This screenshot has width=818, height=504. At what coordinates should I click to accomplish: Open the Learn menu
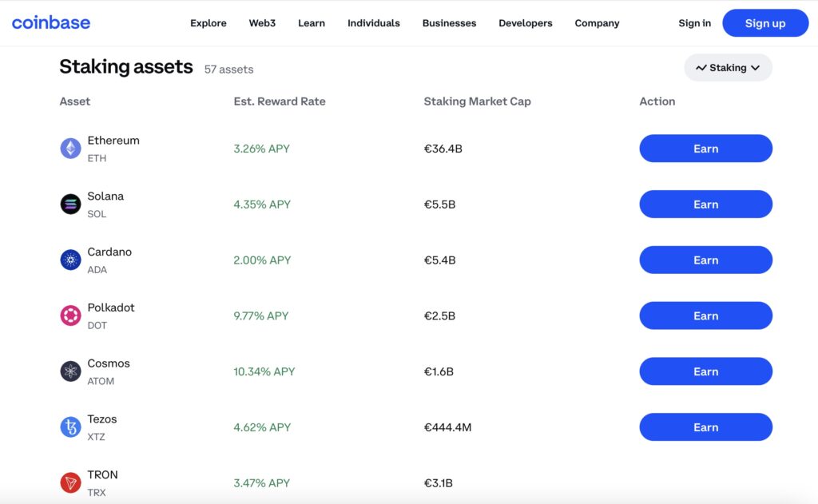312,23
